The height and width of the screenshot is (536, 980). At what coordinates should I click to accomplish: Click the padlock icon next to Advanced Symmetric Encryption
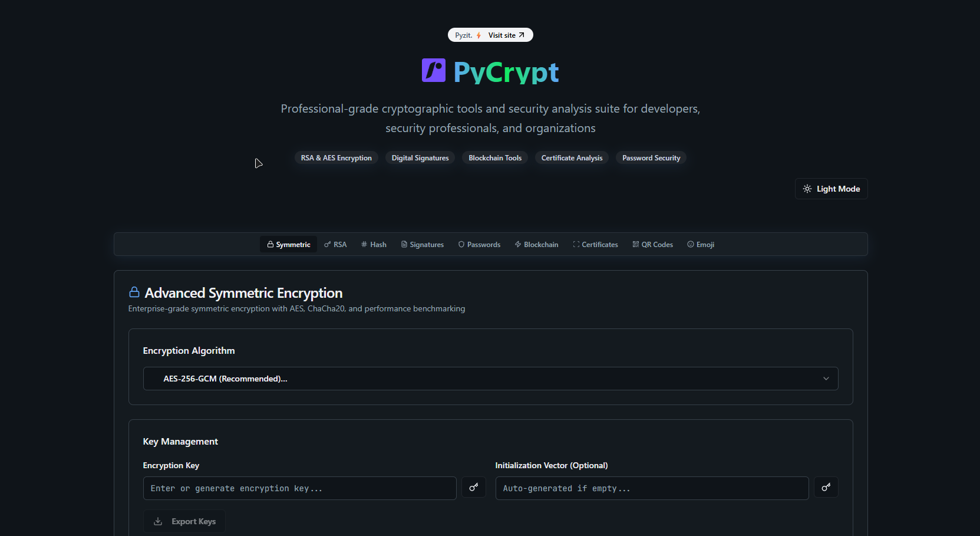[x=134, y=292]
